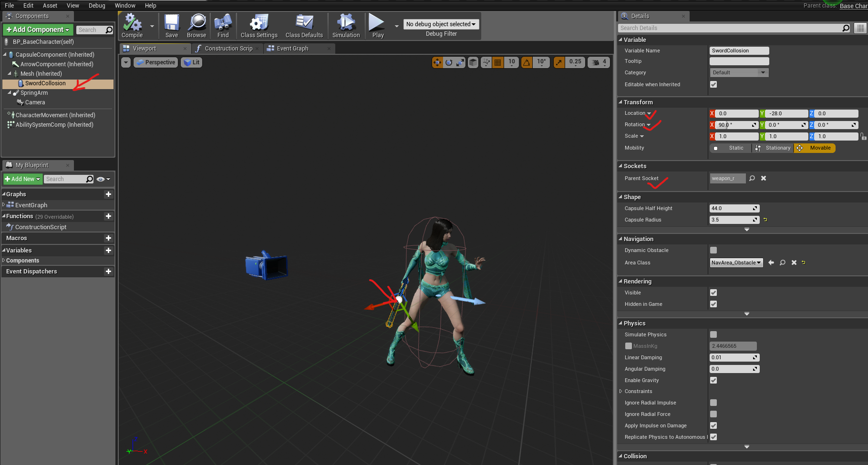Viewport: 868px width, 465px height.
Task: Adjust Capsule Half Height spinner field
Action: click(x=734, y=208)
